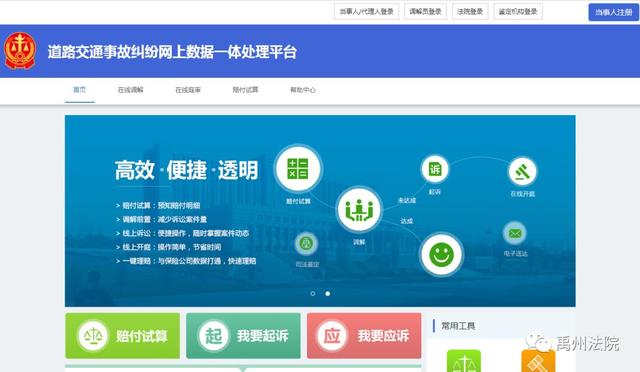Go to the 在线庭审 tab

tap(188, 90)
